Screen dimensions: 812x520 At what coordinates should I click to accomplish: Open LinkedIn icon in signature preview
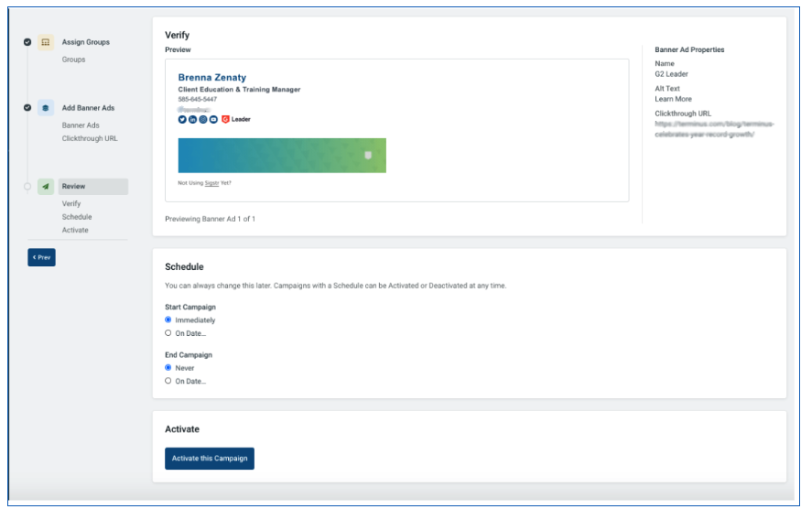coord(192,120)
